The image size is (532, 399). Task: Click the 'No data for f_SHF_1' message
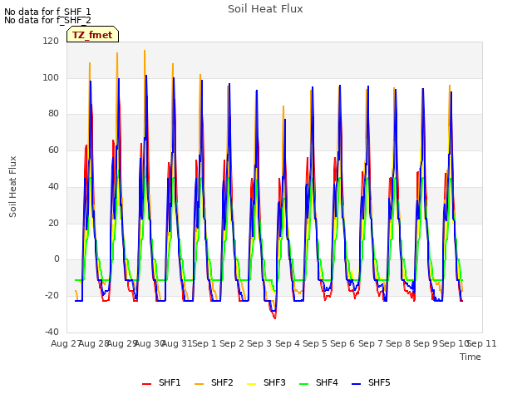(x=47, y=12)
